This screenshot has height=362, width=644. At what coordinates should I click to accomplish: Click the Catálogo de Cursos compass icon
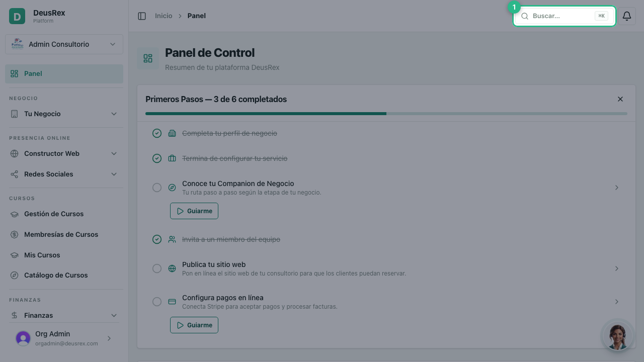point(15,275)
